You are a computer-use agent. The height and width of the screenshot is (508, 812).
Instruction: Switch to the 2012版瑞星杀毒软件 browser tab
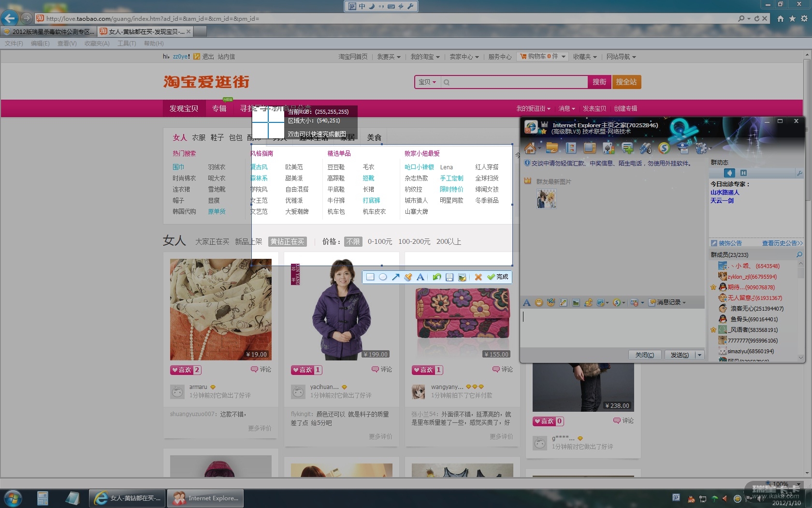49,31
